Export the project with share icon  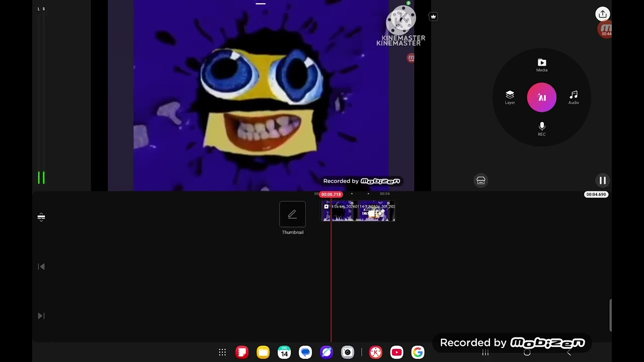point(603,14)
